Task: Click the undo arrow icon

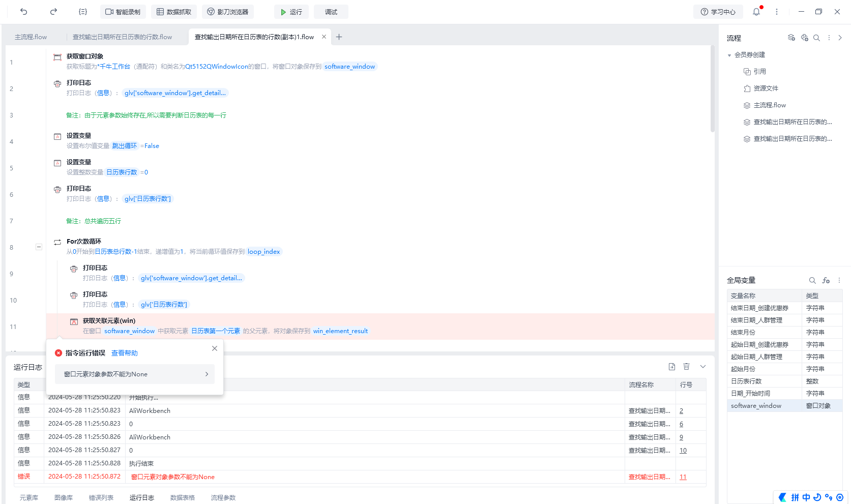Action: 24,12
